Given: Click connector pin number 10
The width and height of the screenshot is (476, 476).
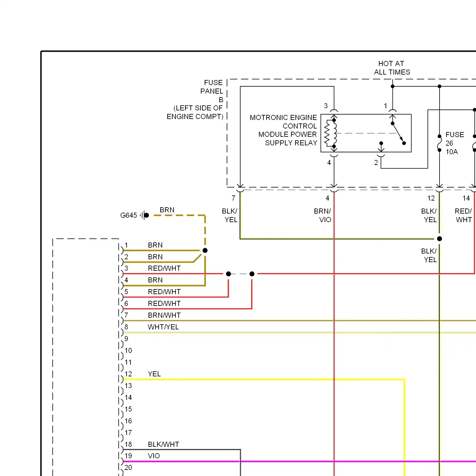Looking at the screenshot, I should tap(128, 350).
